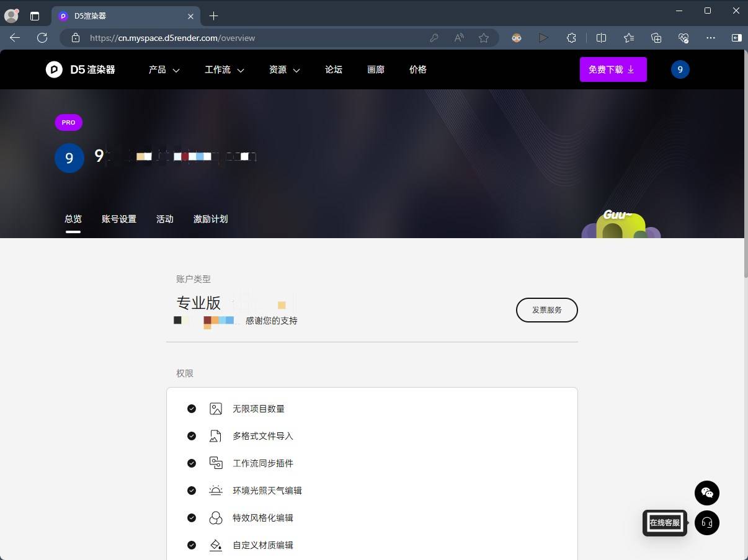
Task: Click the 无限项目数量 text
Action: [x=259, y=409]
